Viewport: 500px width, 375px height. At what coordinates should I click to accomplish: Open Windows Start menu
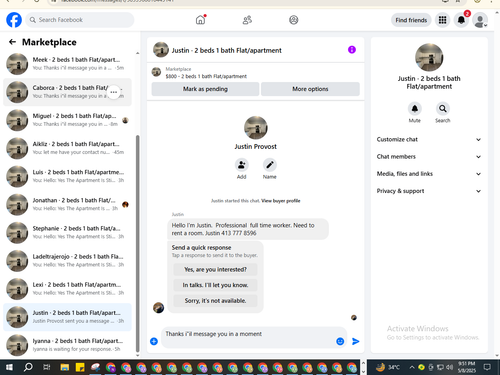pyautogui.click(x=9, y=367)
